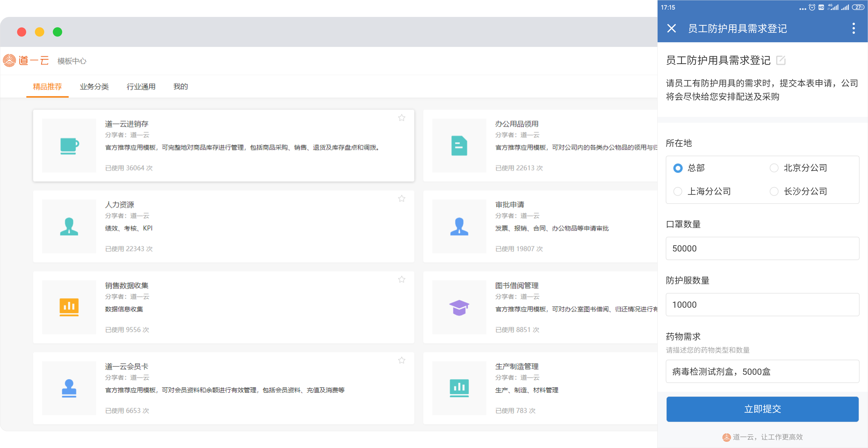Click the green maximize window button
This screenshot has height=448, width=868.
coord(58,32)
